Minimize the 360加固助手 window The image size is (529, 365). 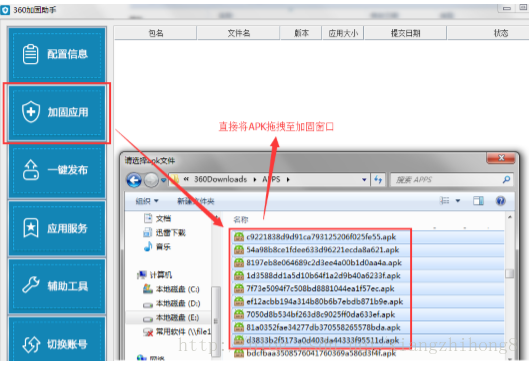506,8
